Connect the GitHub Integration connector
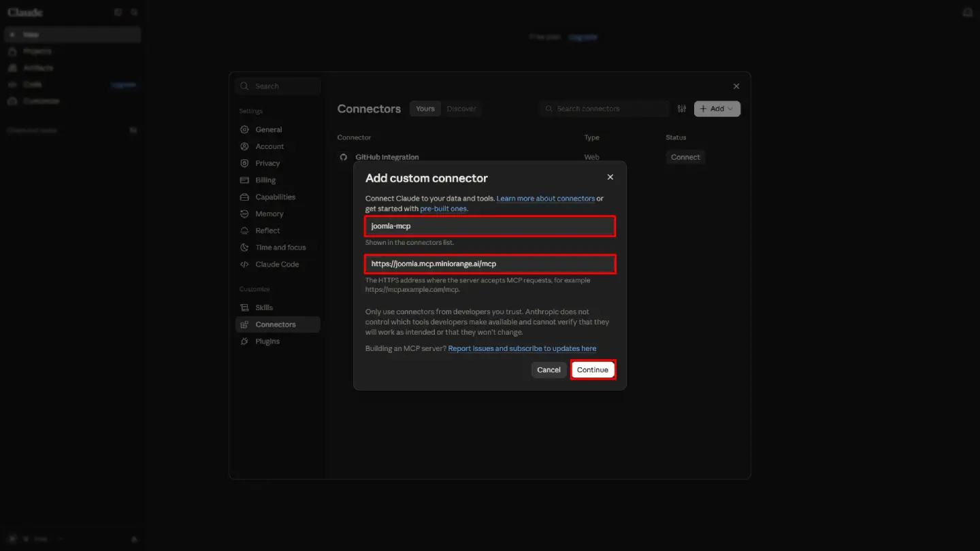 [685, 157]
